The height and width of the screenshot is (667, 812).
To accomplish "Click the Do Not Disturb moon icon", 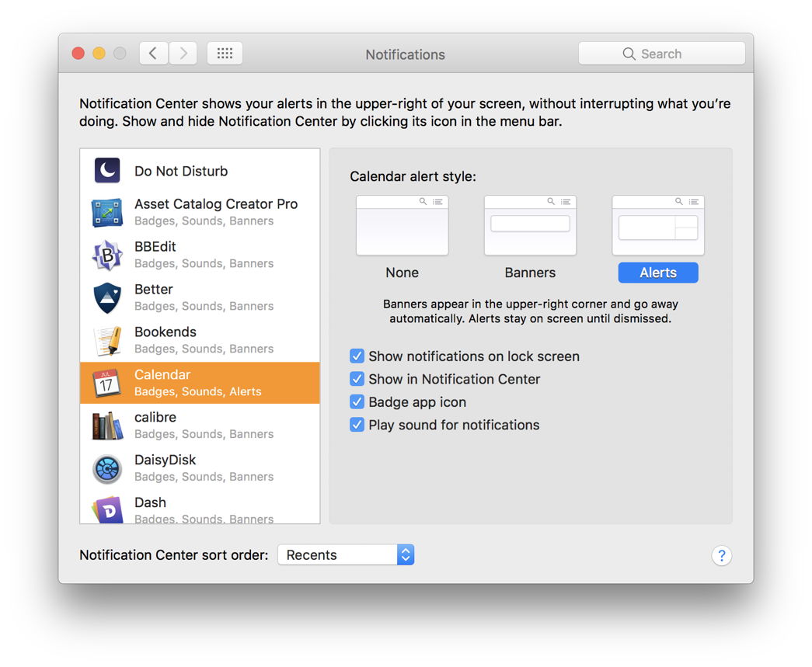I will pyautogui.click(x=106, y=170).
